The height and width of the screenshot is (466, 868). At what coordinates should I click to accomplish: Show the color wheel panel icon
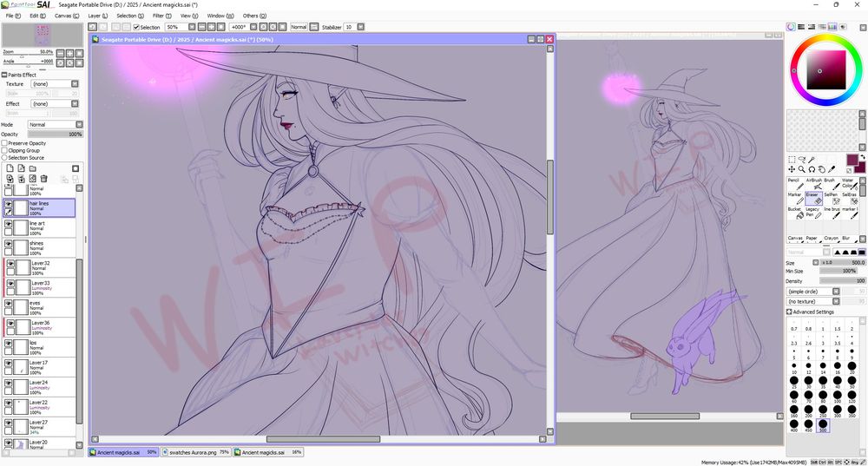(791, 27)
